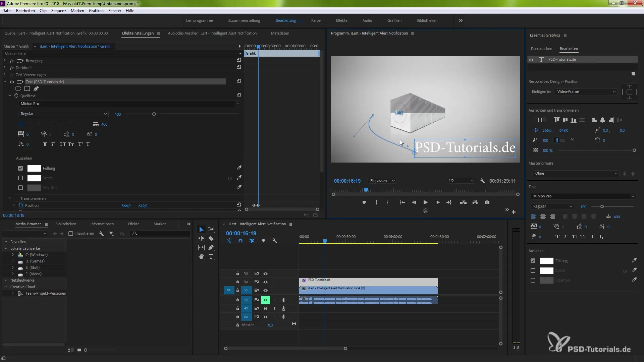Create ellipse mask for Text effect
Image resolution: width=644 pixels, height=362 pixels.
pyautogui.click(x=18, y=89)
